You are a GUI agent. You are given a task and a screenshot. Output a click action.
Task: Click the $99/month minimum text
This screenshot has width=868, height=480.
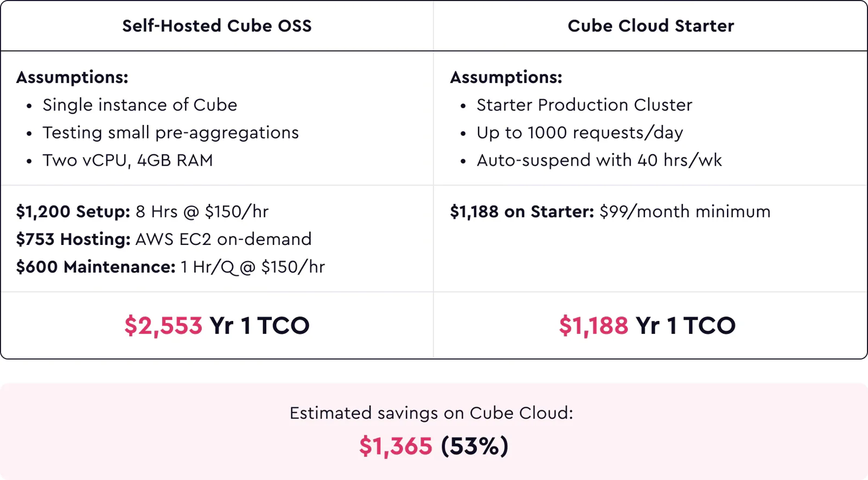click(685, 211)
